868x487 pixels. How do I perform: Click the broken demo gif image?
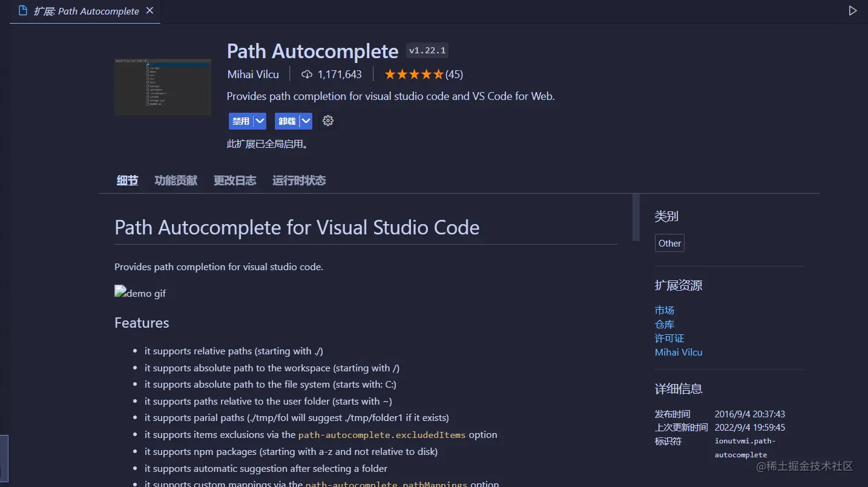click(140, 293)
